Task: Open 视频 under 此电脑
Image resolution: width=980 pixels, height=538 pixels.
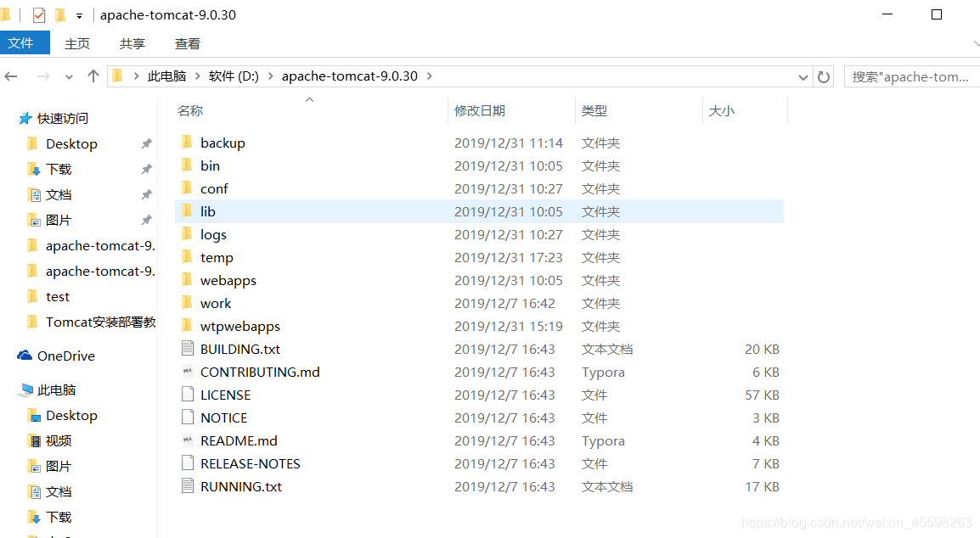Action: click(x=59, y=441)
